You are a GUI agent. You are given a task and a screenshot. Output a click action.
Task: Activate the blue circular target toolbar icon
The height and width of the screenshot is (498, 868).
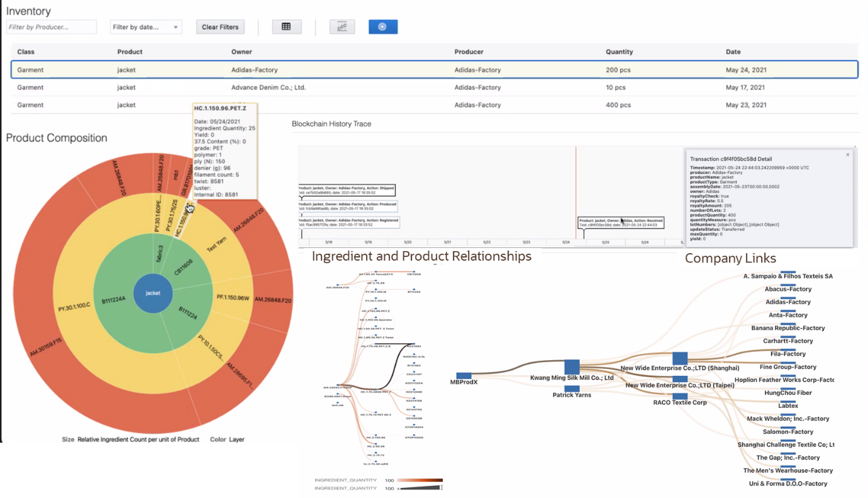[382, 26]
